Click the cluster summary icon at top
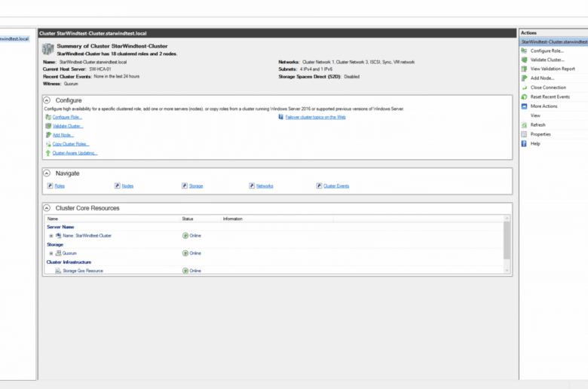Screen dimensions: 588x389 [48, 49]
